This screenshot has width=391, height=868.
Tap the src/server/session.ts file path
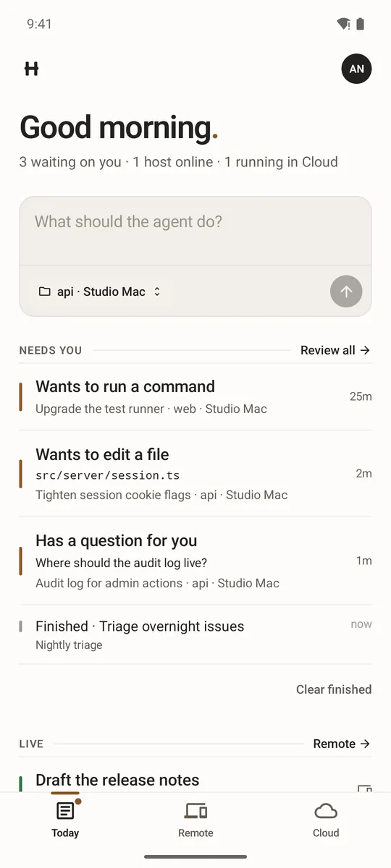coord(108,475)
